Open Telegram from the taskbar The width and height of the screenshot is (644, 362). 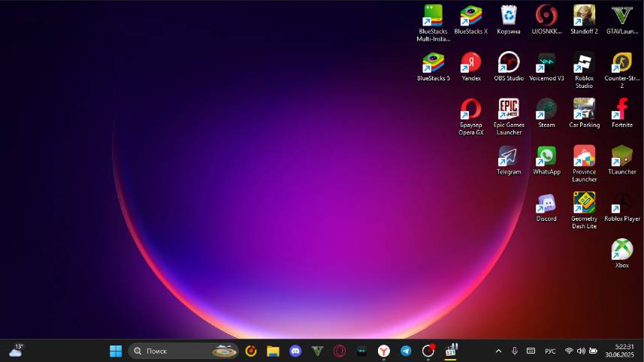point(407,351)
